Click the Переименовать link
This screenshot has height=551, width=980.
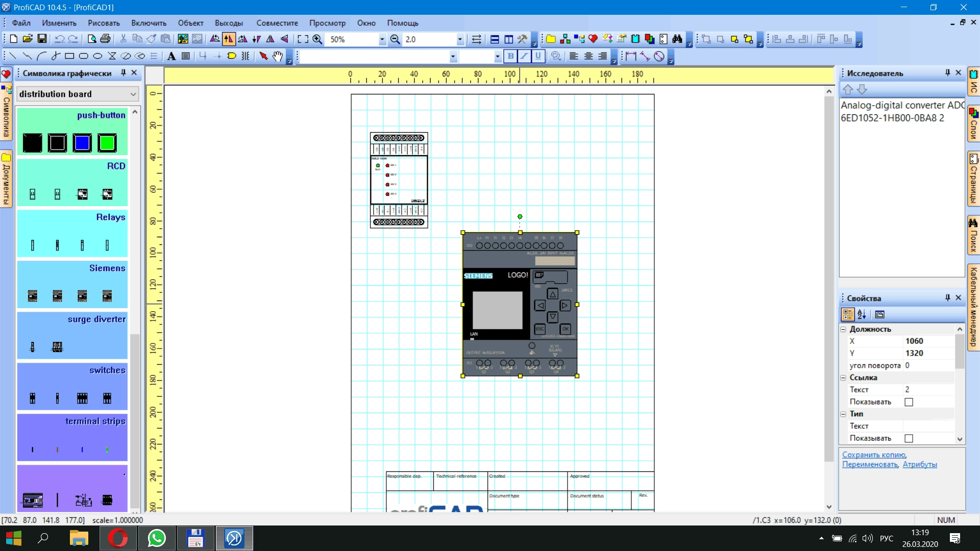pos(870,464)
